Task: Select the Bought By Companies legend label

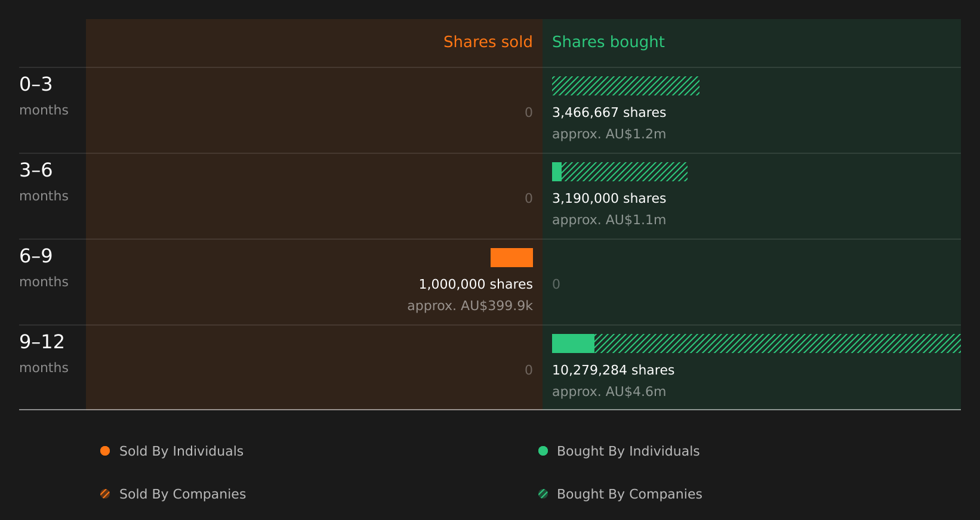Action: 629,494
